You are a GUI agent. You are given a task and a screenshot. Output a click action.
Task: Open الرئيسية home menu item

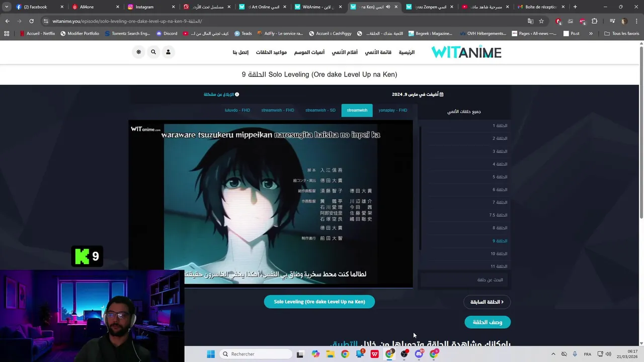coord(407,52)
